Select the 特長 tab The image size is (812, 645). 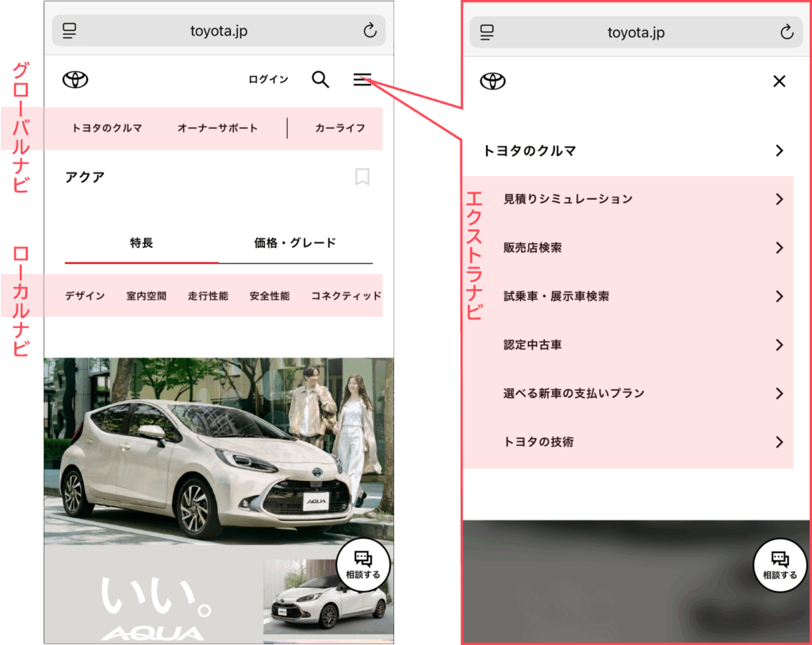pos(141,243)
